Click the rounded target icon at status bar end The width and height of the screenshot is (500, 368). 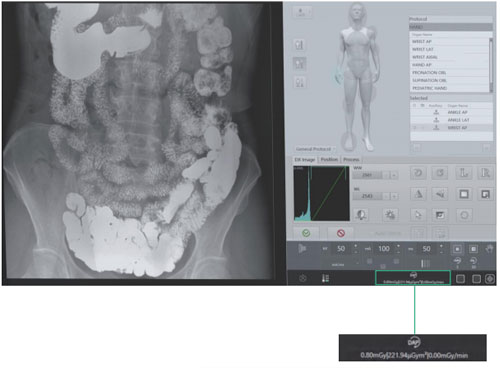490,279
